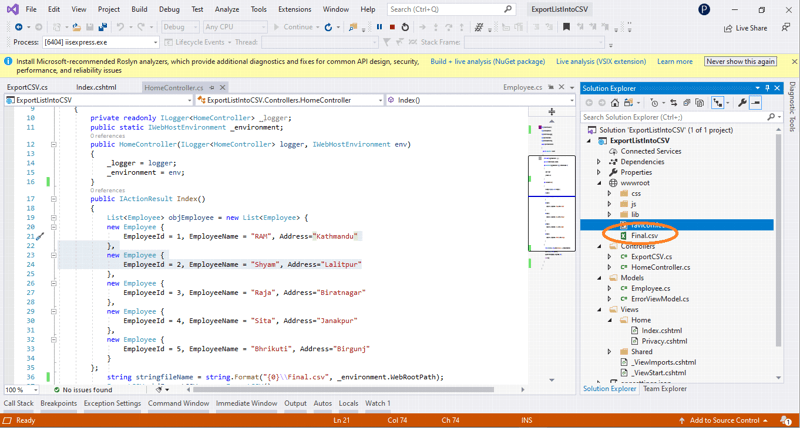Screen dimensions: 800x428
Task: Click the Search (Ctrl+Q) box
Action: pos(451,10)
